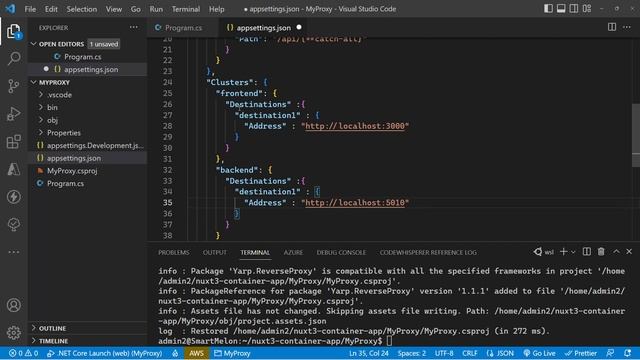Open the Explorer view in activity bar
Image resolution: width=640 pixels, height=360 pixels.
tap(13, 31)
